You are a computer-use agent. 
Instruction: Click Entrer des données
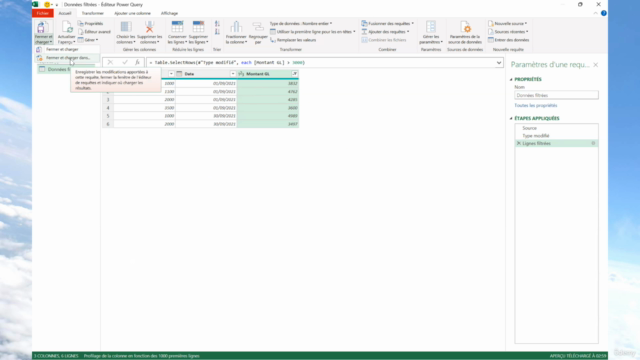click(x=509, y=40)
